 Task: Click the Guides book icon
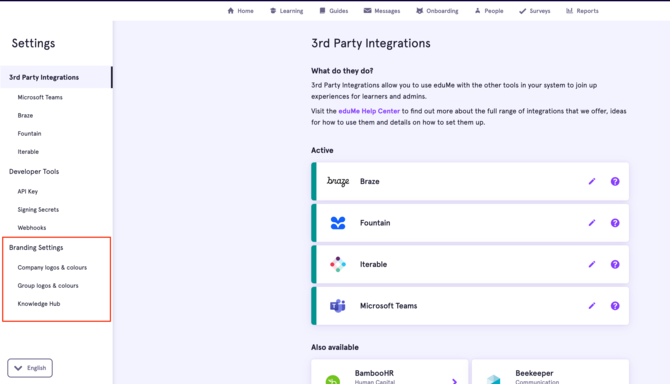point(322,11)
